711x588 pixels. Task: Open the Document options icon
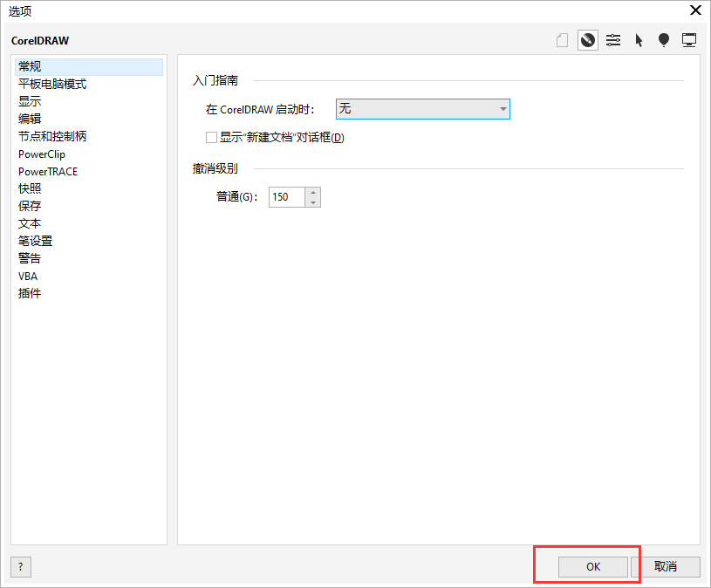click(x=563, y=40)
